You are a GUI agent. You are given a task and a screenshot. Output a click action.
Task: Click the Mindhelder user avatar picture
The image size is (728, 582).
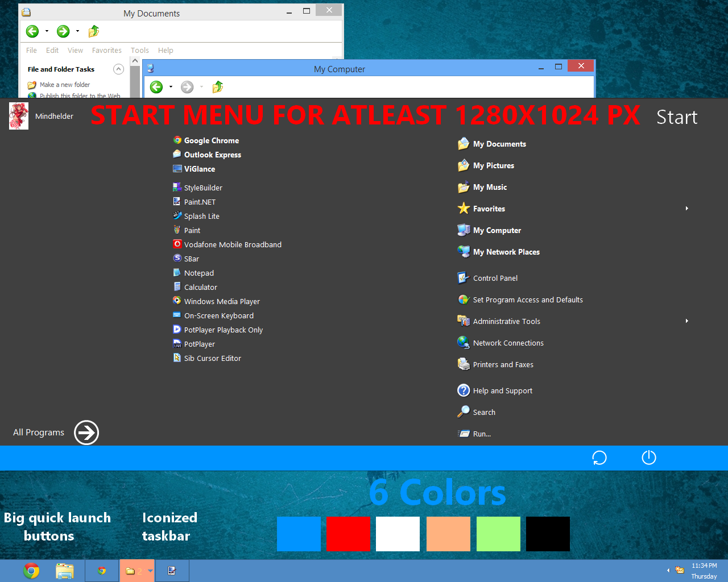pos(19,116)
